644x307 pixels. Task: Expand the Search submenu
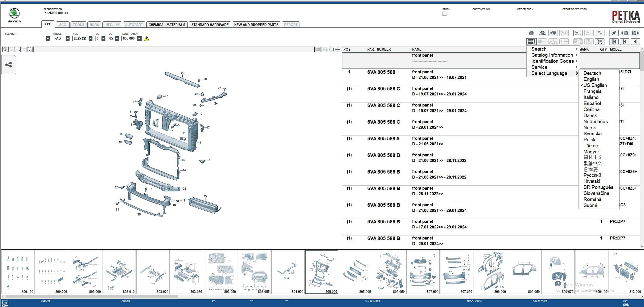tap(553, 49)
